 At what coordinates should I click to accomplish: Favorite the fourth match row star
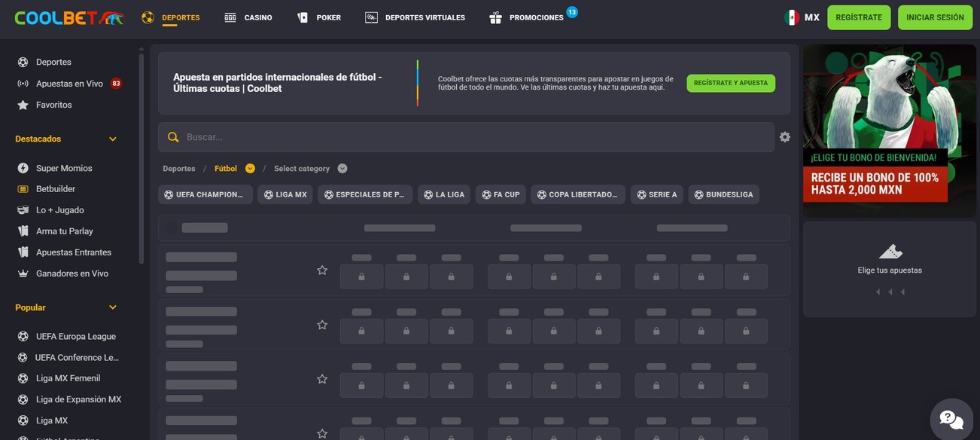[322, 433]
